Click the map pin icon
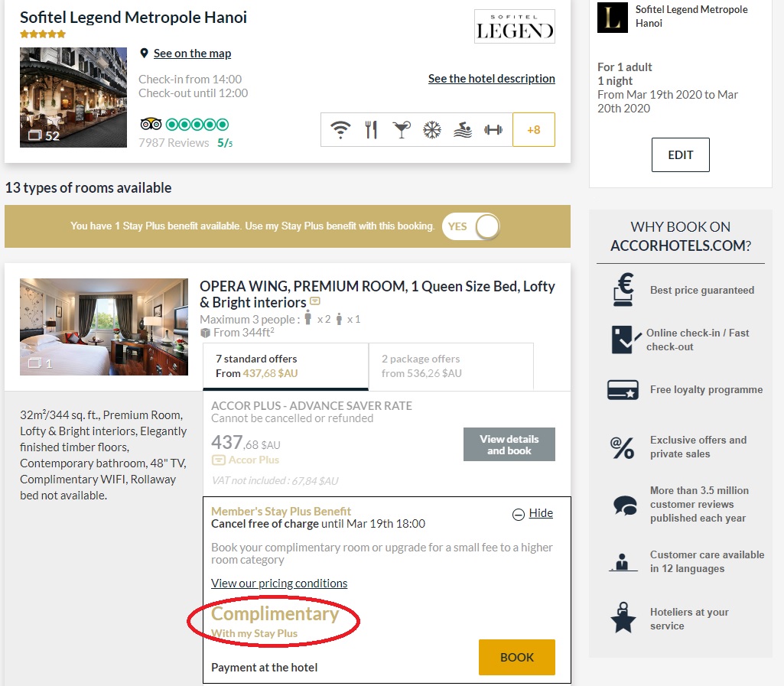Screen dimensions: 784x686 coord(144,53)
